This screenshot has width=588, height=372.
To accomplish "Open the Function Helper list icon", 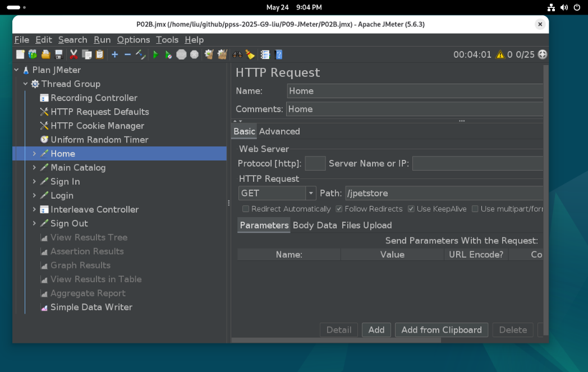I will [x=265, y=54].
